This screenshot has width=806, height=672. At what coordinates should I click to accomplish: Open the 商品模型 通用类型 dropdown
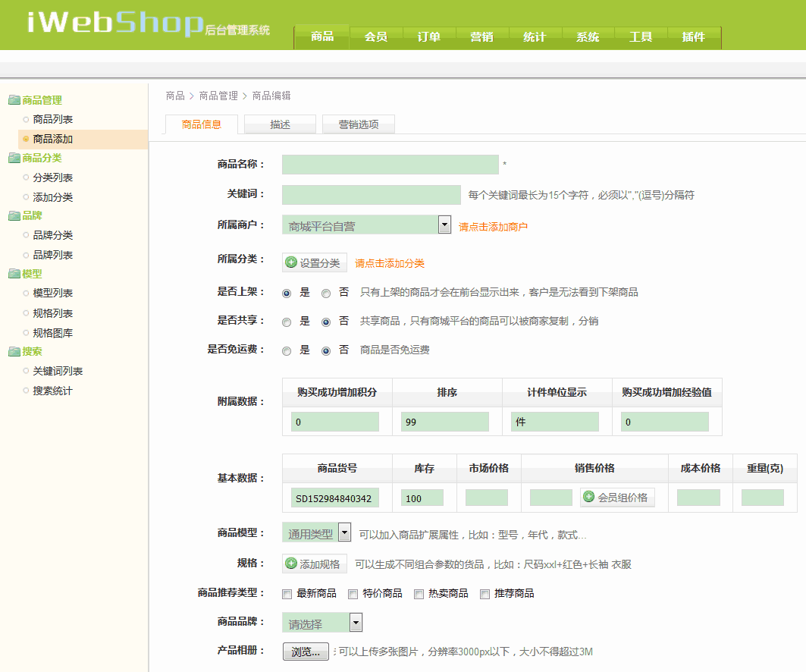click(344, 532)
